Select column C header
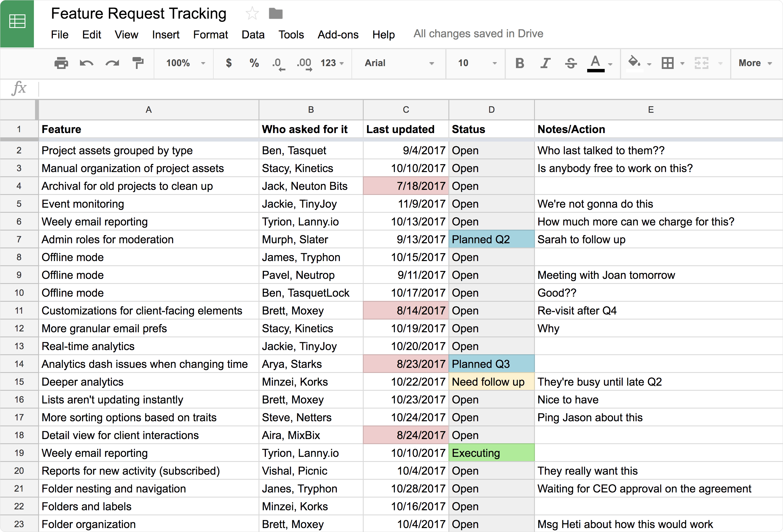 pyautogui.click(x=406, y=110)
